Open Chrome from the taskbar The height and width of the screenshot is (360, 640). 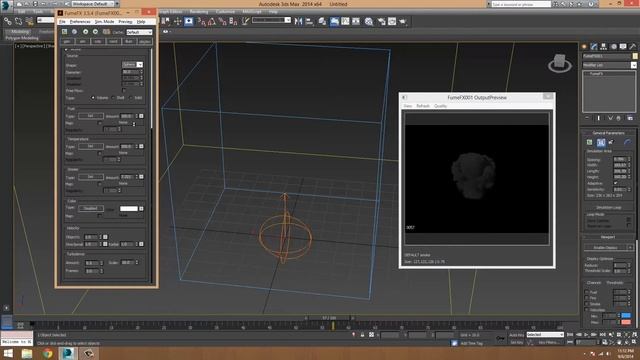47,353
